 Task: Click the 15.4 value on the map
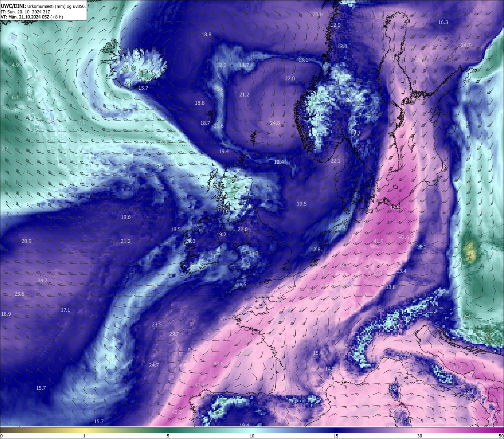pos(318,353)
